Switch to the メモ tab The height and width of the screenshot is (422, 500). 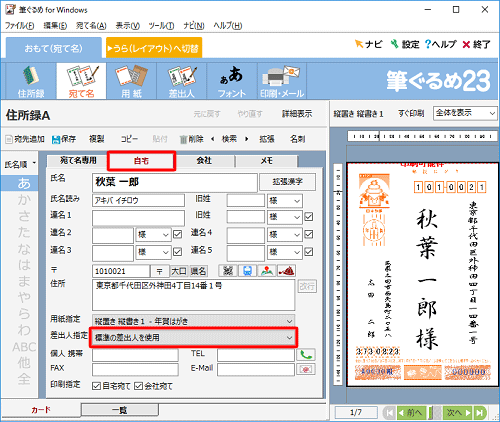click(266, 161)
